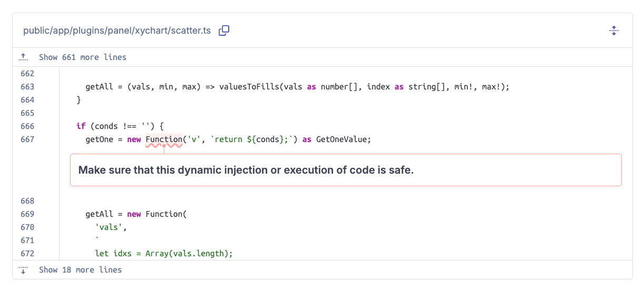Click line number 669 in the gutter

27,214
